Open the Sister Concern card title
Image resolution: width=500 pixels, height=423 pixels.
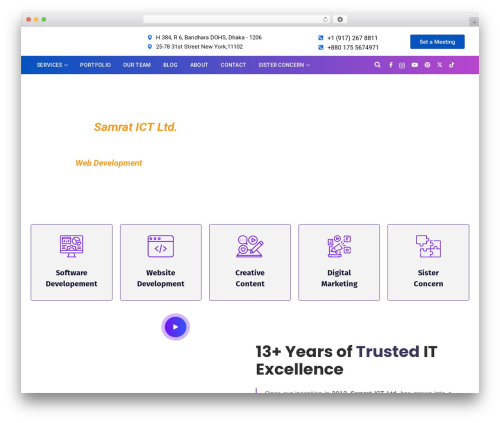click(428, 278)
